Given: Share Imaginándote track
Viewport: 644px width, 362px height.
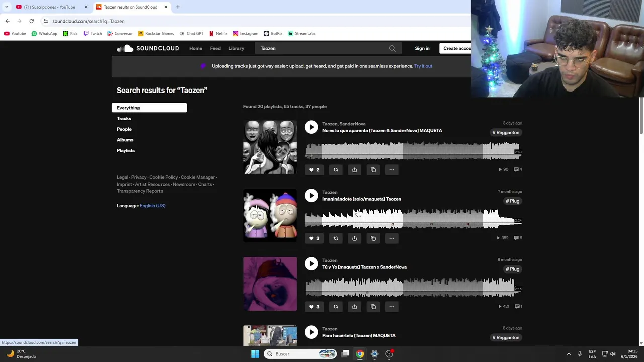Looking at the screenshot, I should tap(354, 238).
